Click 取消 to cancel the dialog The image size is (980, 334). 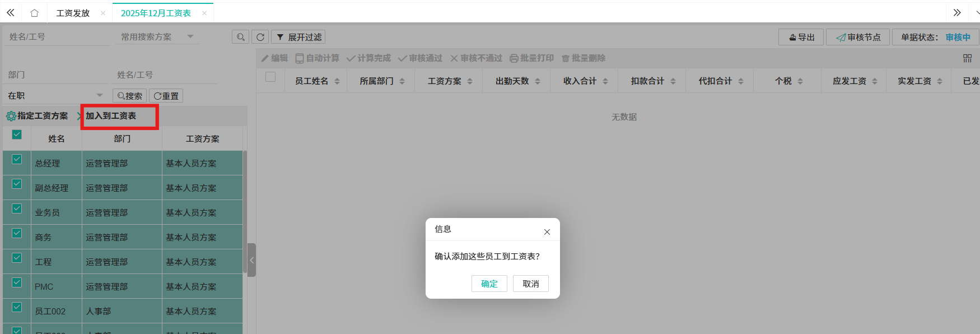click(530, 284)
